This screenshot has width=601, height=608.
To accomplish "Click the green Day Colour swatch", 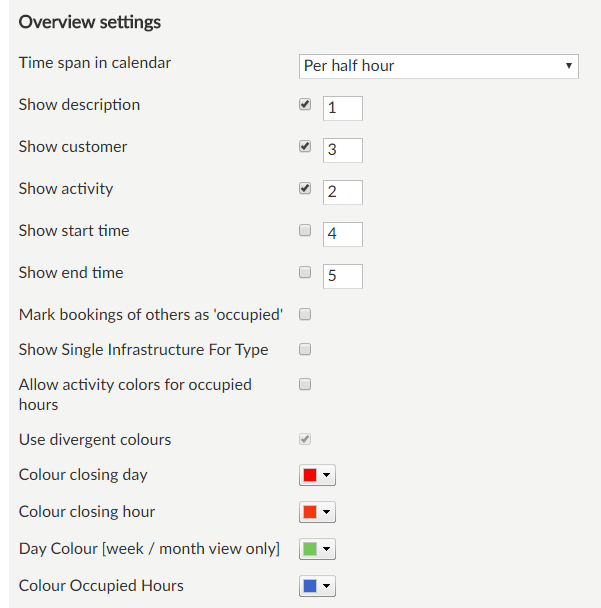I will pos(310,550).
